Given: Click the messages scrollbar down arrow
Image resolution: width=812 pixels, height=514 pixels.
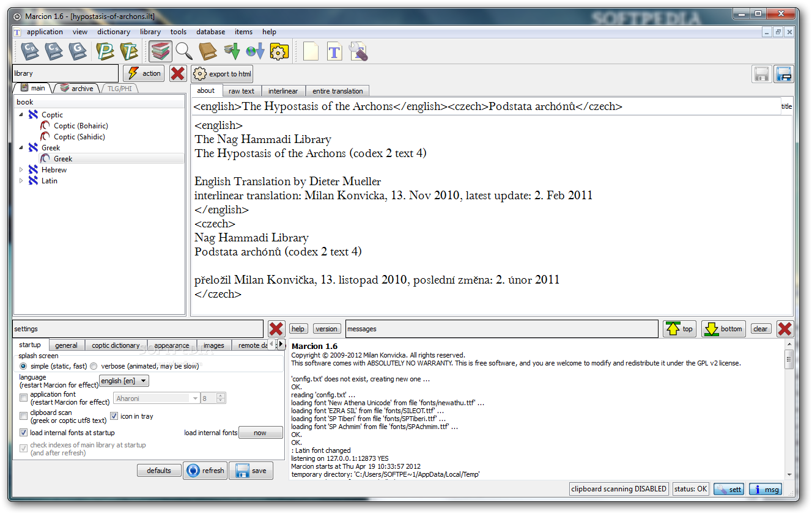Looking at the screenshot, I should [789, 475].
